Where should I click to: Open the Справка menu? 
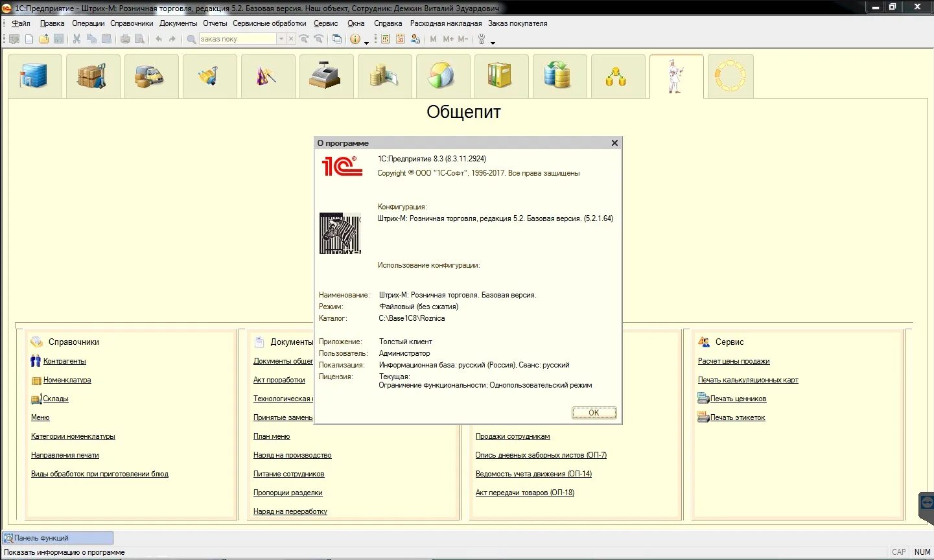pyautogui.click(x=388, y=23)
